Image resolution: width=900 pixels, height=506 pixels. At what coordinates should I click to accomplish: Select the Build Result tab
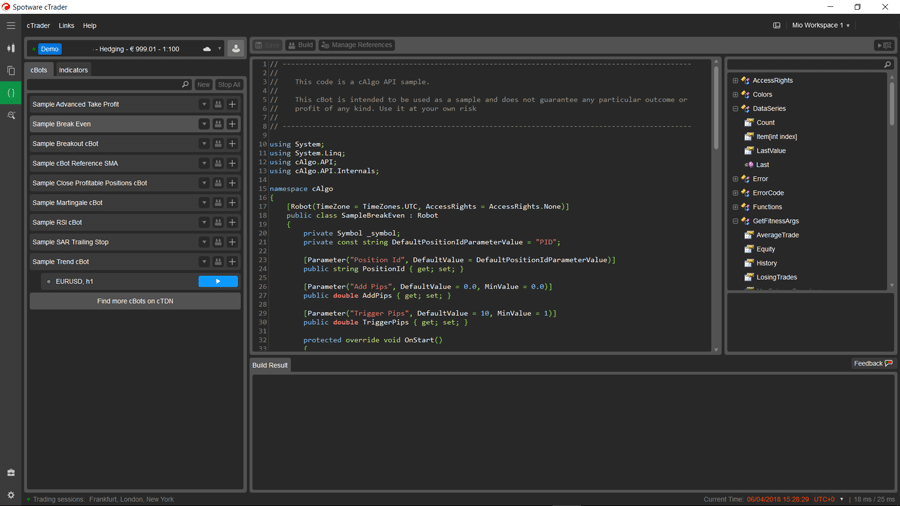point(270,365)
